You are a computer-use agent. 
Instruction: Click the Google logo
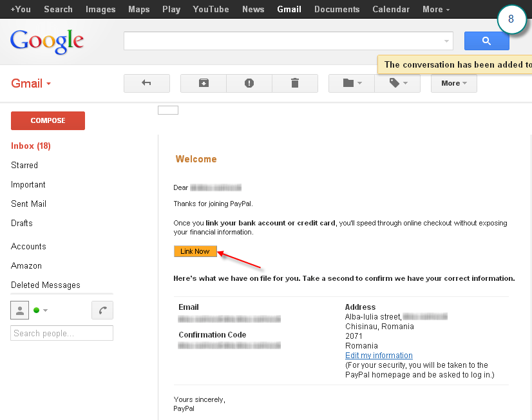click(x=47, y=41)
